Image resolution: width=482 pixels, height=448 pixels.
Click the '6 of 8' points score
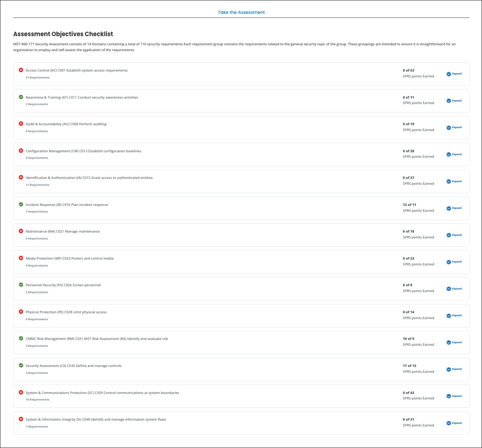[x=408, y=285]
